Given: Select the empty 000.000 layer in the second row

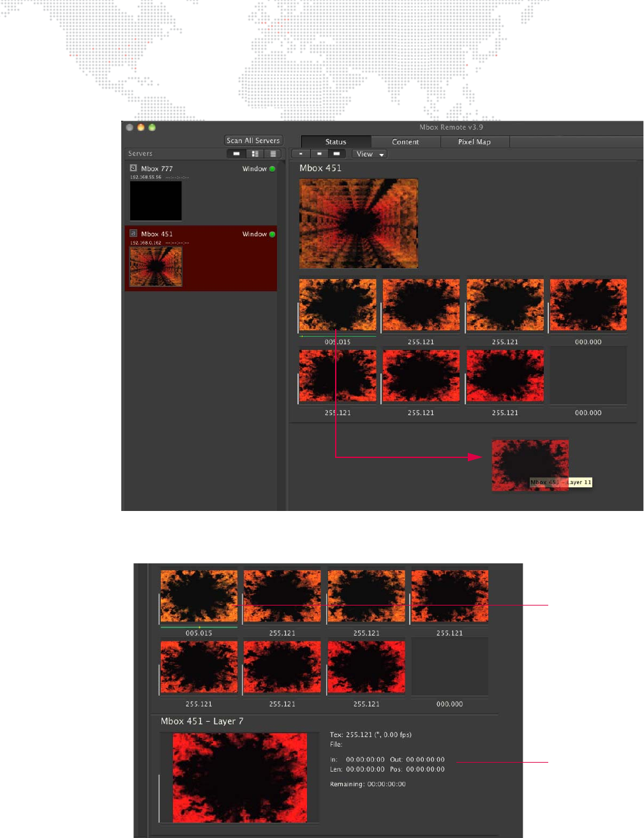Looking at the screenshot, I should click(x=588, y=376).
